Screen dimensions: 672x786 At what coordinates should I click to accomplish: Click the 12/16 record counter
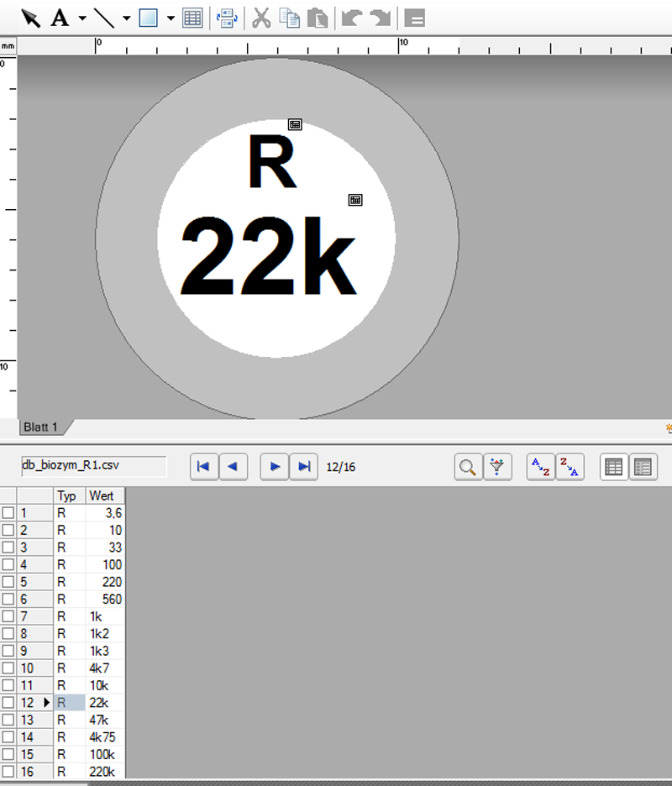tap(340, 467)
